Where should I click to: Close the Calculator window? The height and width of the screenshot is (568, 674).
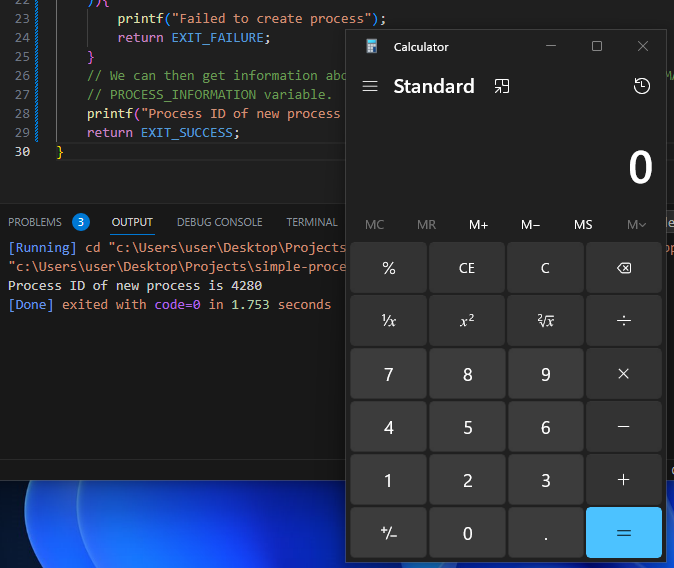(643, 46)
